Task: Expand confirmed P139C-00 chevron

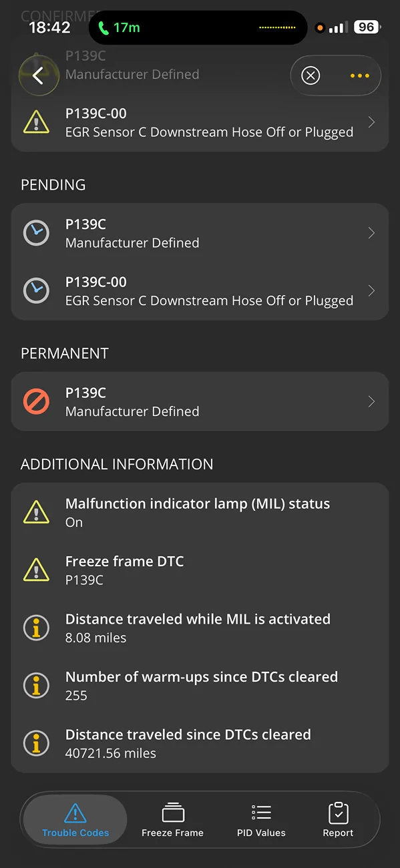Action: pyautogui.click(x=372, y=122)
